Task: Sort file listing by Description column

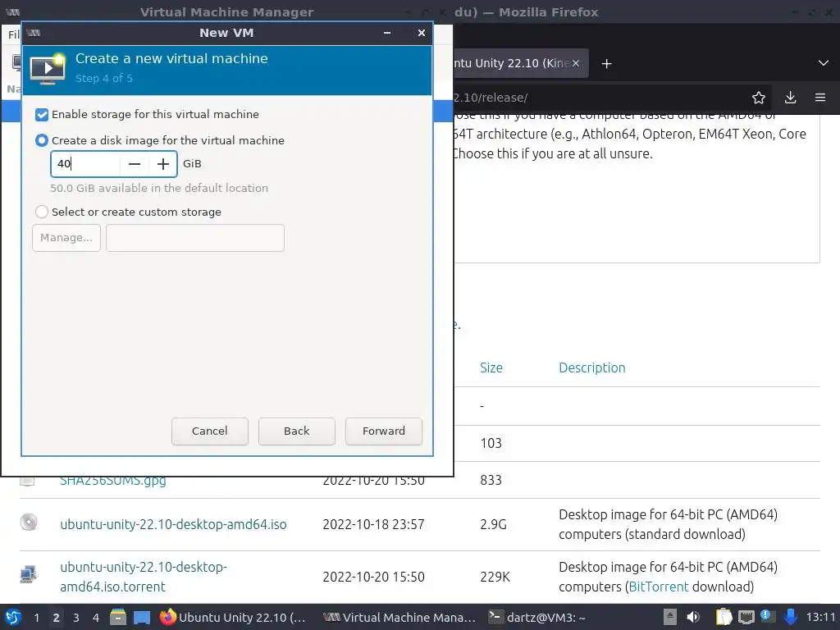Action: [x=592, y=367]
